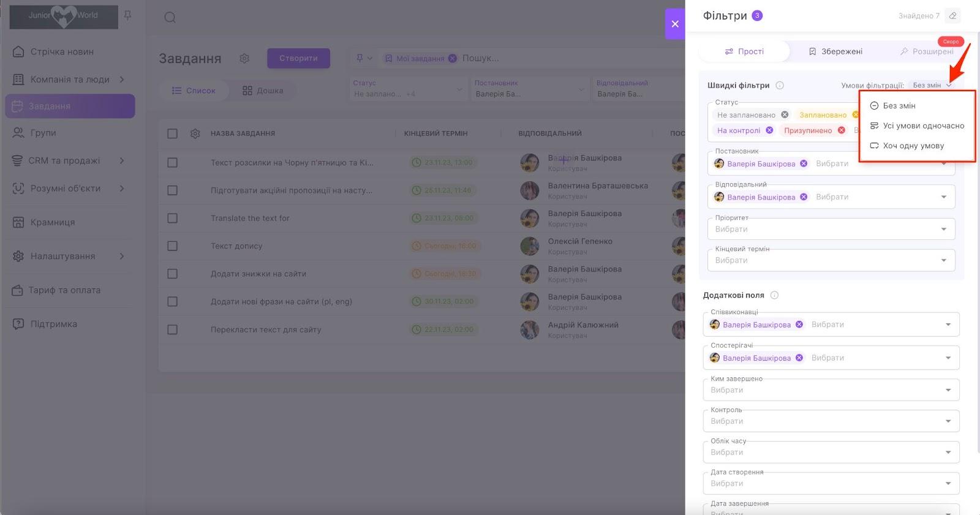Remove the Мої завдання saved filter chip

pyautogui.click(x=452, y=58)
